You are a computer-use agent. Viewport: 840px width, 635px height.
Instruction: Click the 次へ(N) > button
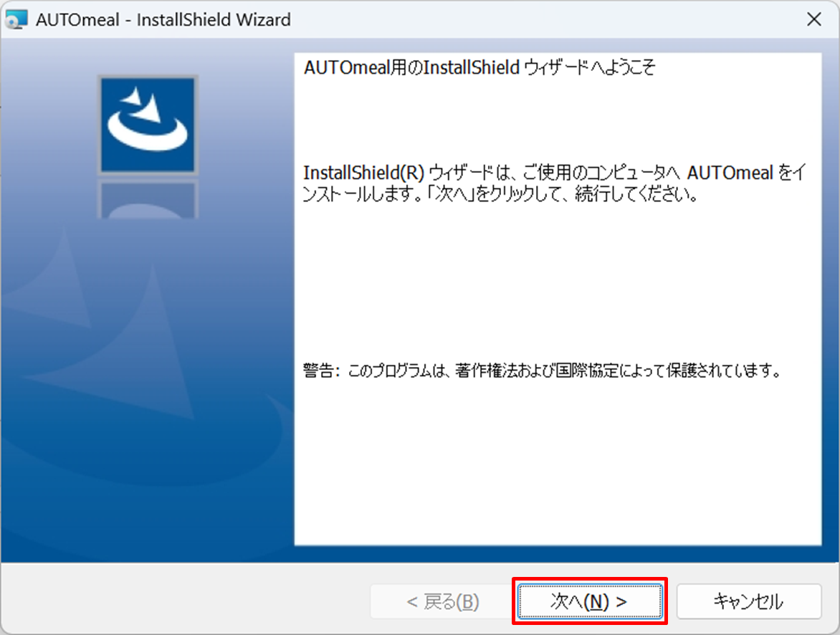coord(588,601)
